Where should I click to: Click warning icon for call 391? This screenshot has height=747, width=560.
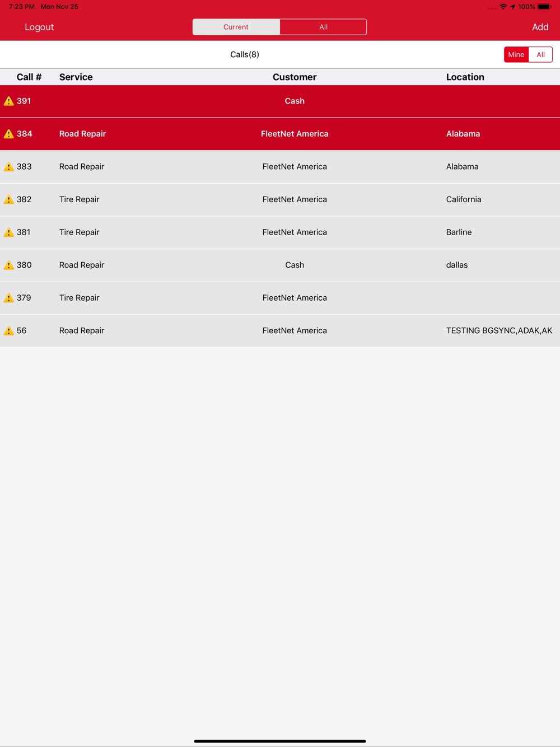(x=8, y=101)
